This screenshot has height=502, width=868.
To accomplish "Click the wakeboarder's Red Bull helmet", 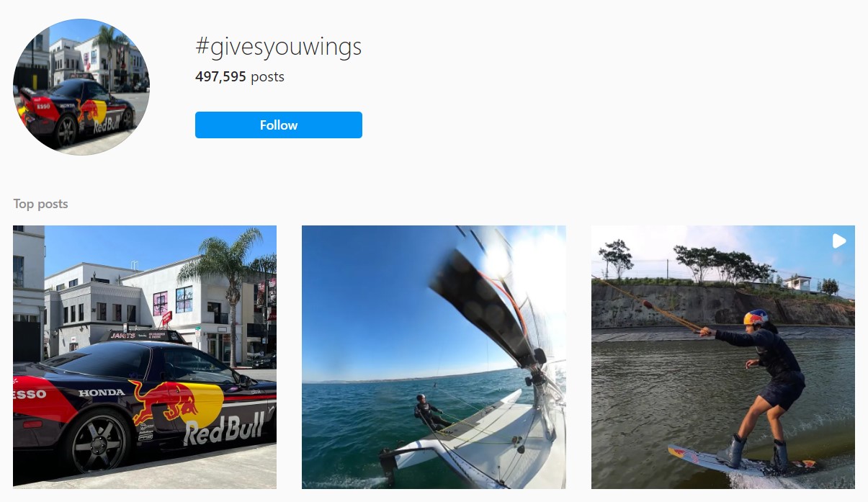I will [x=756, y=317].
